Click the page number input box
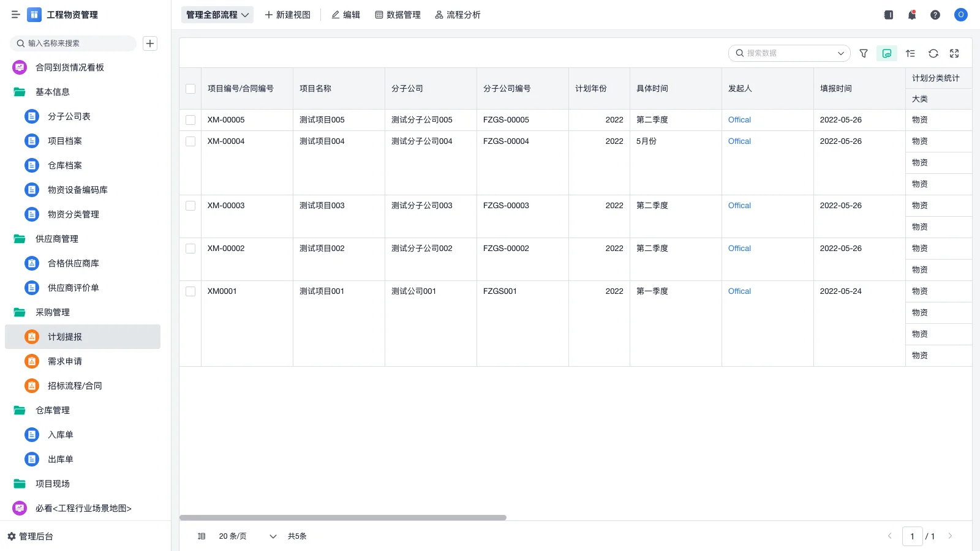Viewport: 980px width, 551px height. [x=912, y=536]
